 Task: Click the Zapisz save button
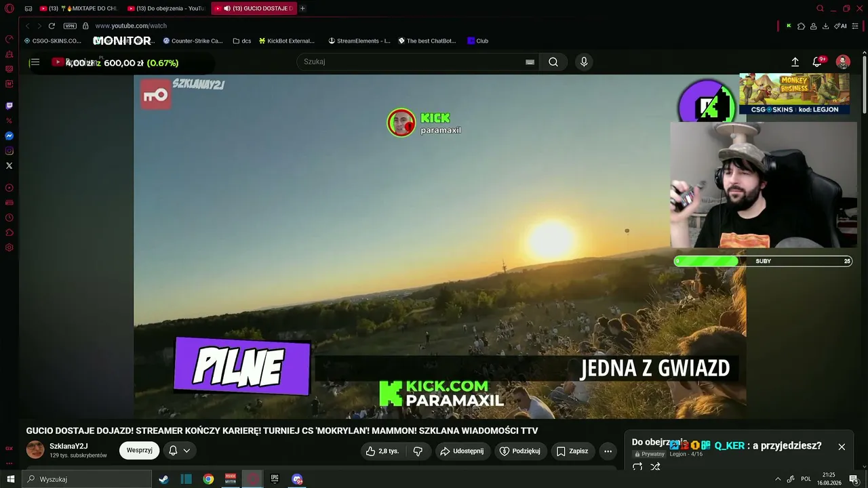tap(572, 451)
